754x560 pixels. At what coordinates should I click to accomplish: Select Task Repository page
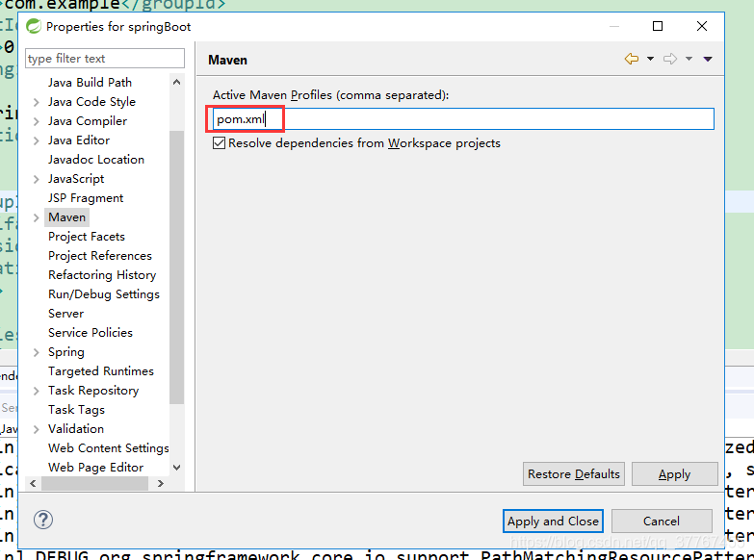pos(93,390)
